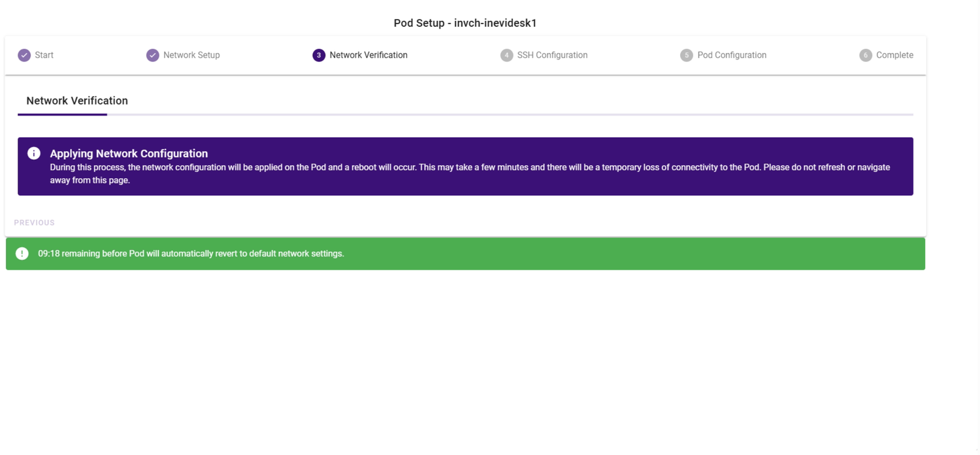Click the PREVIOUS button
980x455 pixels.
34,222
